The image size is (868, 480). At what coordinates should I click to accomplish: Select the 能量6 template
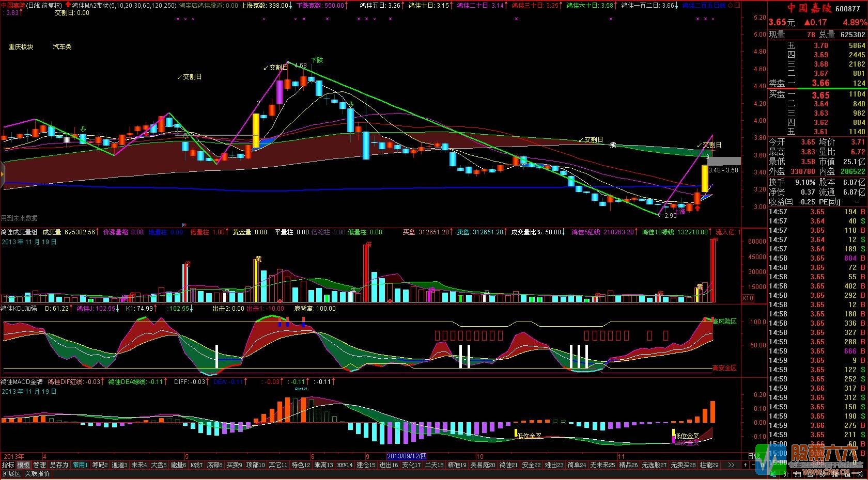178,465
